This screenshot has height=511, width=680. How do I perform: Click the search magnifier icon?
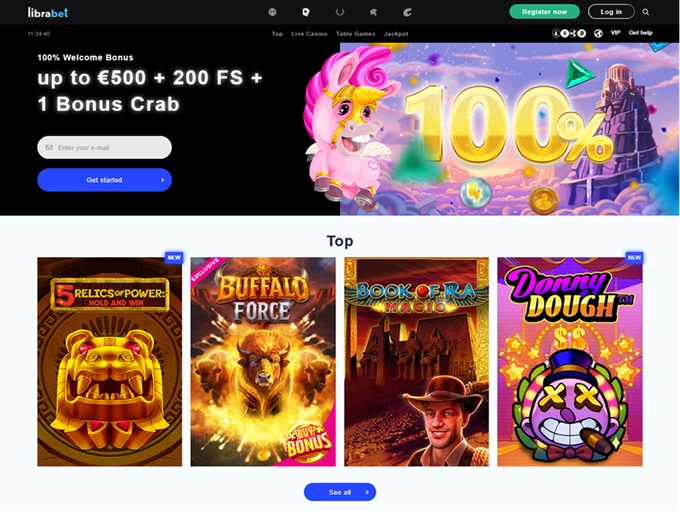(646, 12)
